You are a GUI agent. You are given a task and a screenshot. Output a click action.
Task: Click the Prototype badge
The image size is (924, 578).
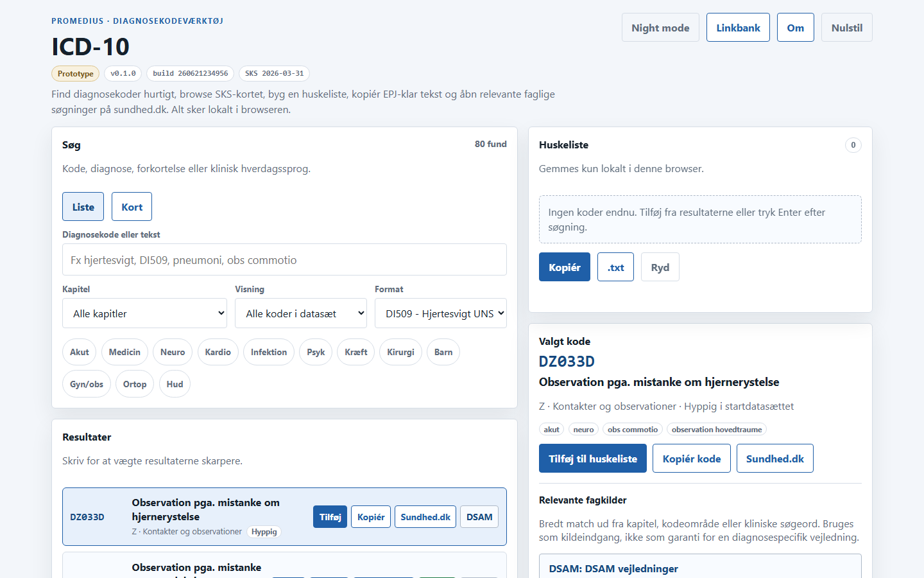pyautogui.click(x=76, y=73)
